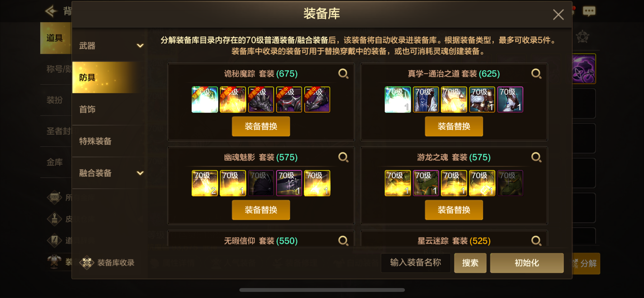The image size is (644, 298).
Task: Click the 初始化 reset button
Action: [527, 263]
